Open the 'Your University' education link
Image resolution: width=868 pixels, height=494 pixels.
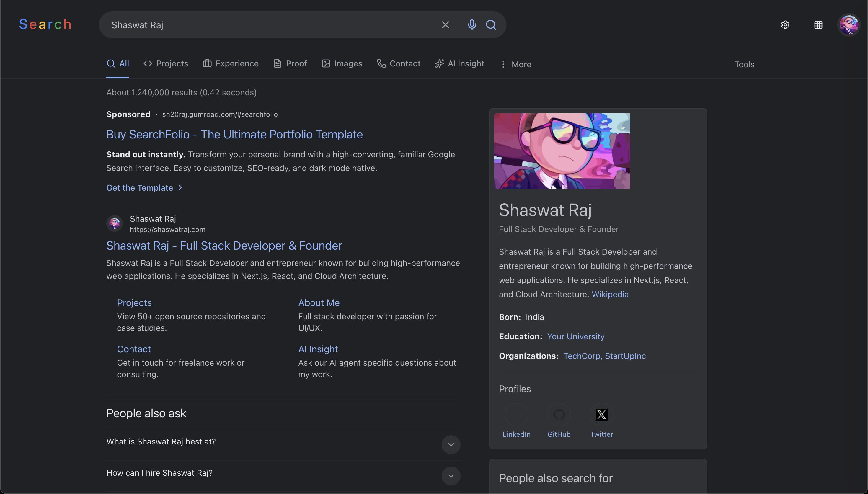point(575,336)
